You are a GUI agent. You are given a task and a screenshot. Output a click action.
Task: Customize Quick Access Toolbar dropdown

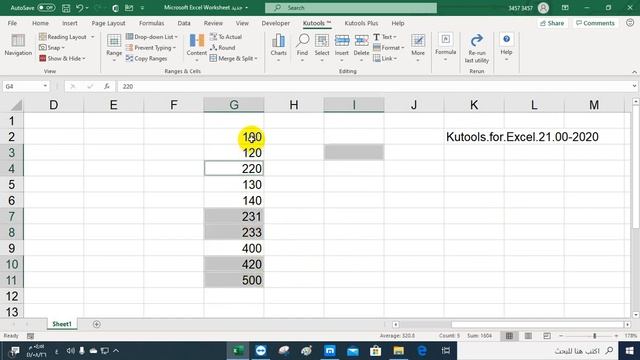click(x=142, y=8)
